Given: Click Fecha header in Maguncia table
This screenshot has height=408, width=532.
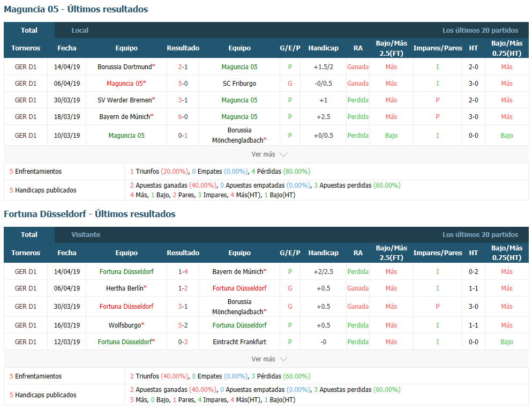Looking at the screenshot, I should (x=67, y=48).
